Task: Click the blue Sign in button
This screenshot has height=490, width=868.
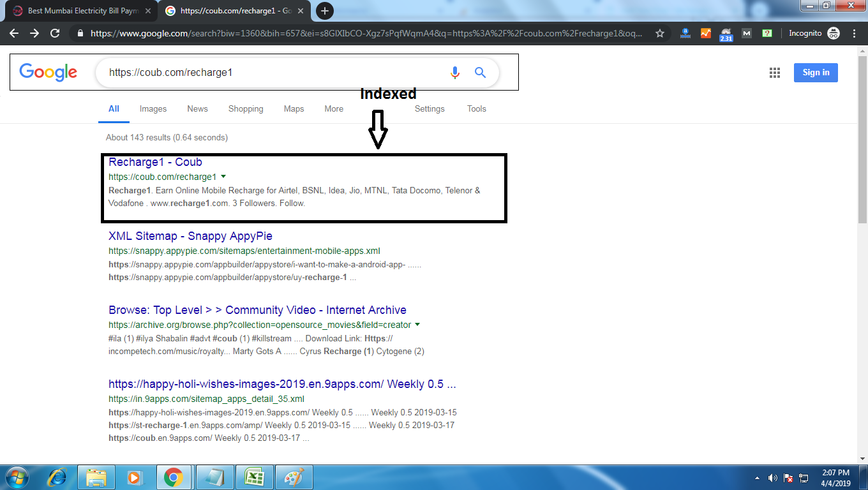Action: click(816, 73)
